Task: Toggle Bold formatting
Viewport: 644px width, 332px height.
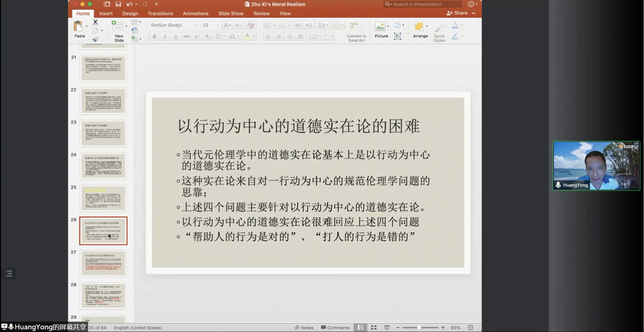Action: tap(154, 36)
